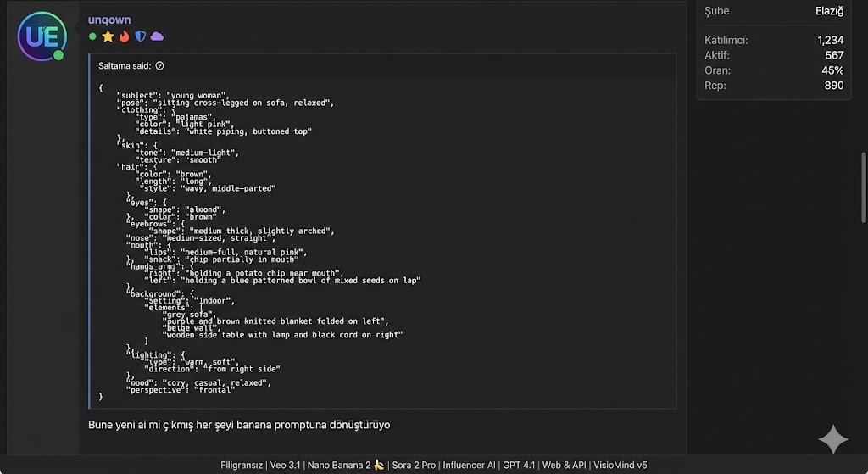Open the UE user avatar
Image resolution: width=868 pixels, height=474 pixels.
tap(42, 36)
